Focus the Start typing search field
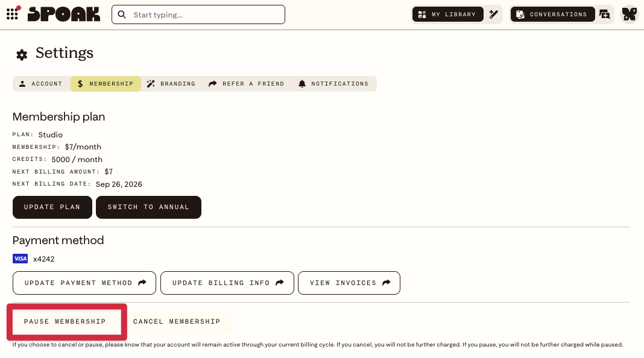Screen dimensions: 644x358 coord(198,15)
